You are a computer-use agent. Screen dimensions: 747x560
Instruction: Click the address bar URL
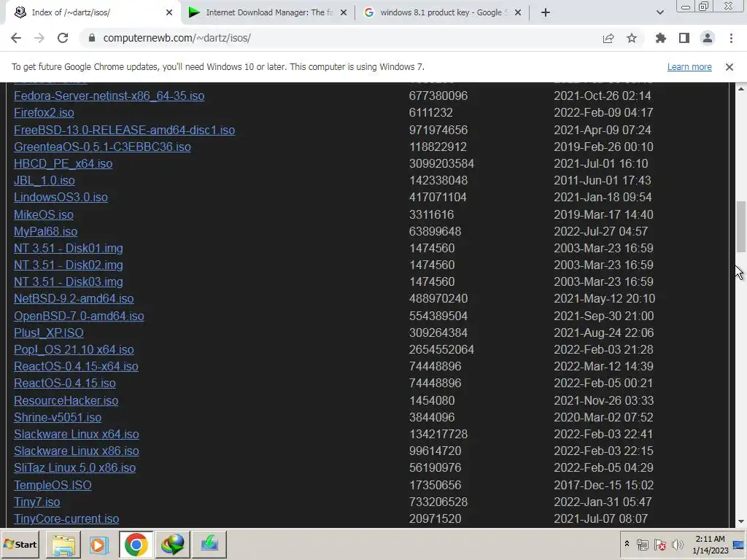tap(177, 38)
